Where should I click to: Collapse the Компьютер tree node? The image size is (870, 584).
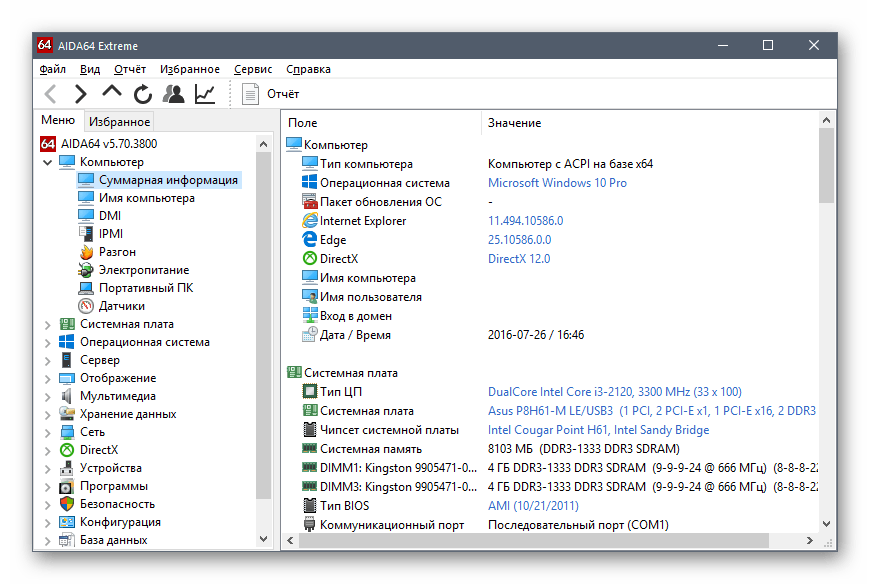[x=48, y=162]
